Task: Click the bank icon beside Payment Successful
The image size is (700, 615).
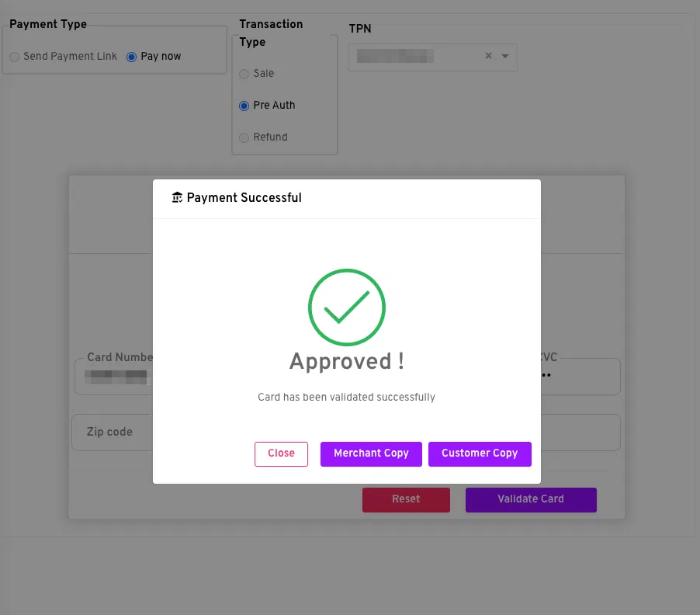Action: tap(177, 197)
